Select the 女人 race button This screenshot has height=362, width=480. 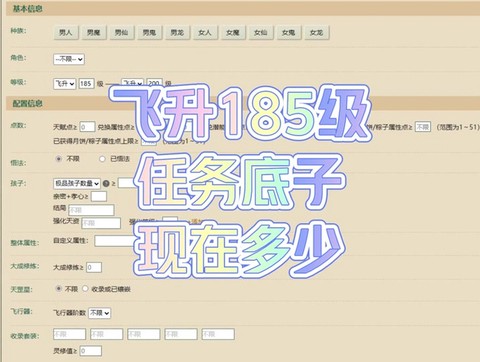click(x=205, y=32)
